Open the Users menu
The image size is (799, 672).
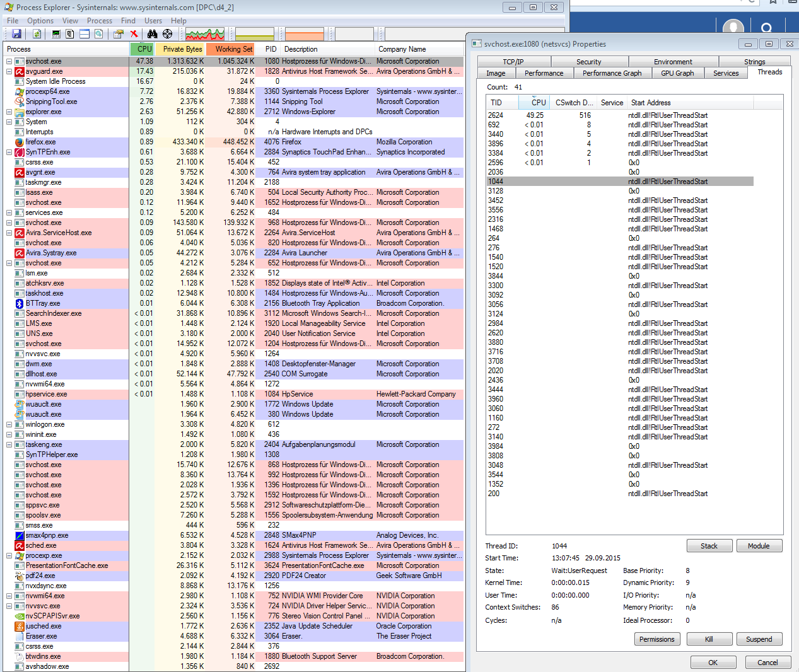153,21
